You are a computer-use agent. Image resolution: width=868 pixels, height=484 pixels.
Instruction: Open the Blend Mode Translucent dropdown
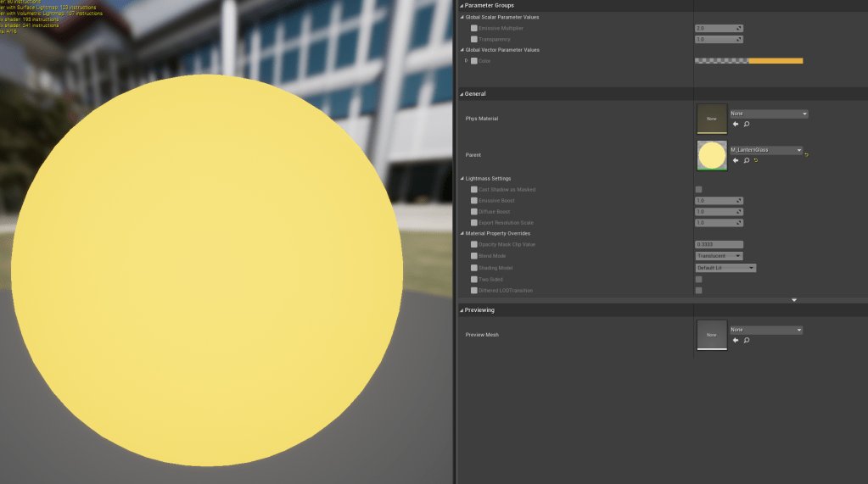click(x=719, y=256)
